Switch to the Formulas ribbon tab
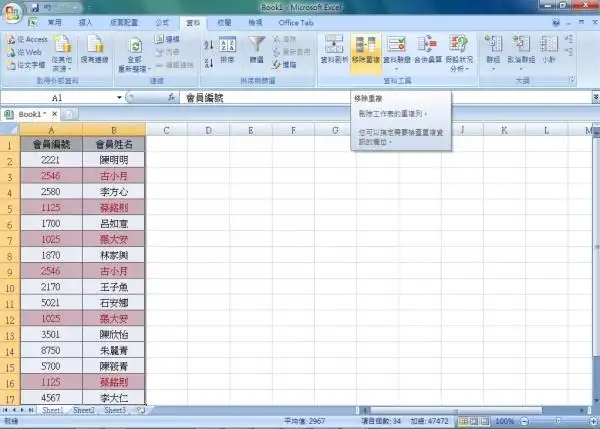The height and width of the screenshot is (429, 600). [x=162, y=23]
